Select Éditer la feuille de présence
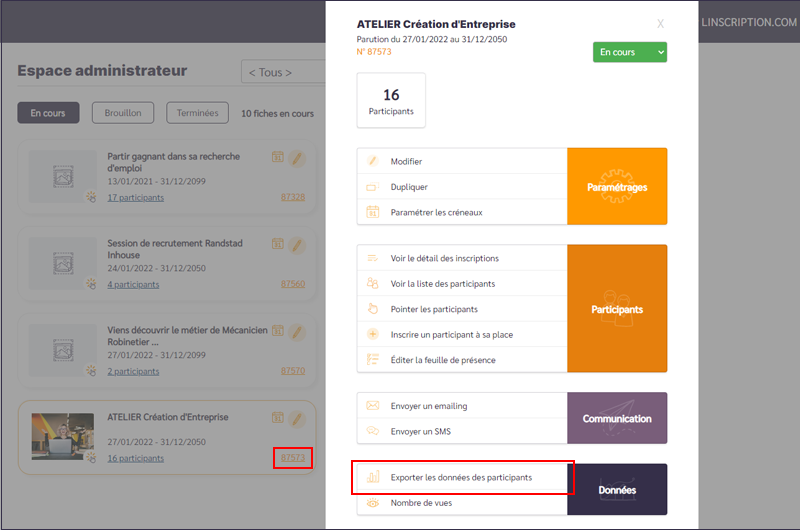The image size is (800, 530). pos(442,360)
